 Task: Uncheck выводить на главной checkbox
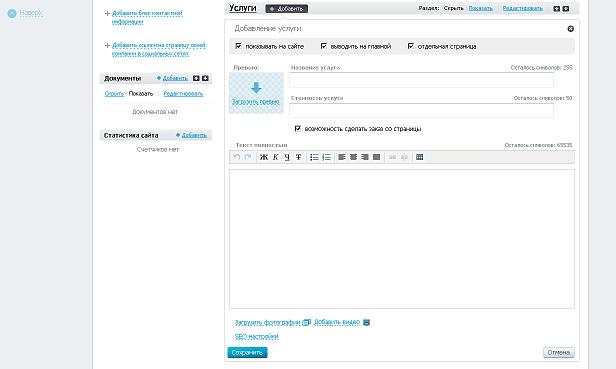324,46
